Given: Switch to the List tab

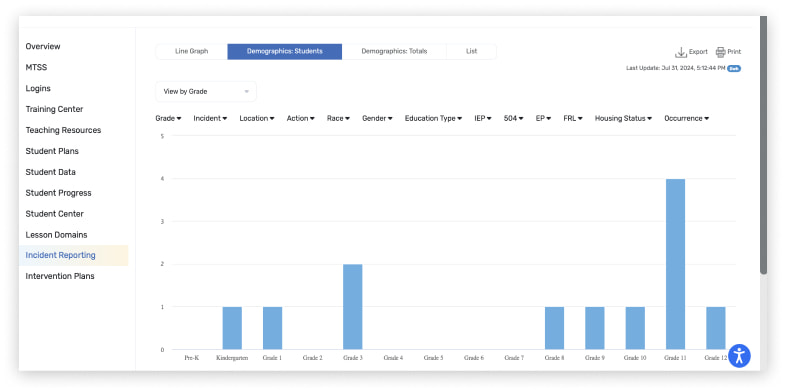Looking at the screenshot, I should tap(471, 52).
